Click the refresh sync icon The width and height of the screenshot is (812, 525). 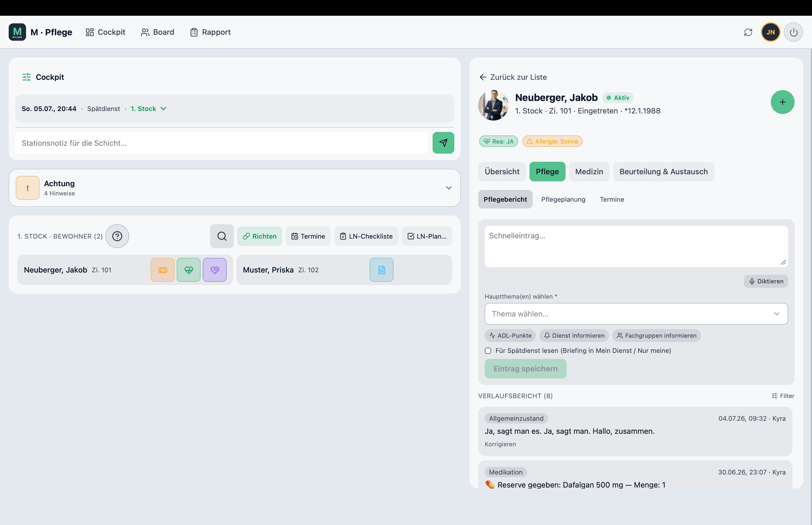pyautogui.click(x=748, y=32)
